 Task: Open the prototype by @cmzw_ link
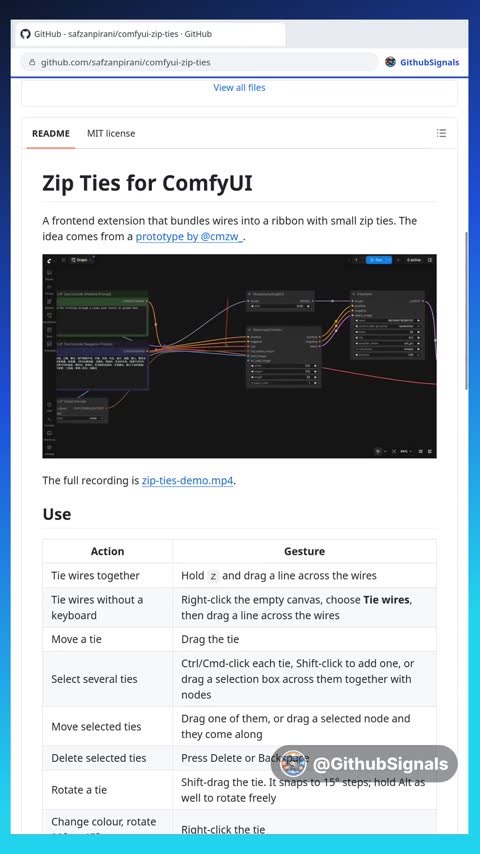(189, 237)
